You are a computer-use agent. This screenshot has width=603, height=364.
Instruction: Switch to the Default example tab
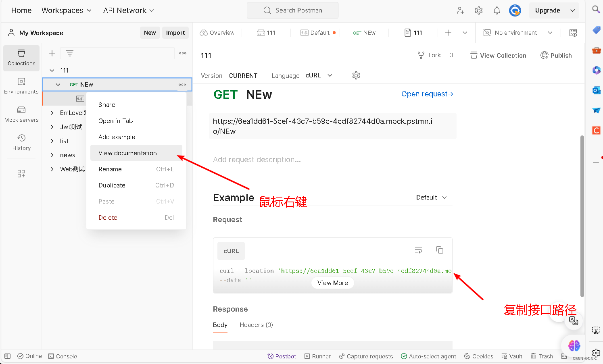point(318,33)
